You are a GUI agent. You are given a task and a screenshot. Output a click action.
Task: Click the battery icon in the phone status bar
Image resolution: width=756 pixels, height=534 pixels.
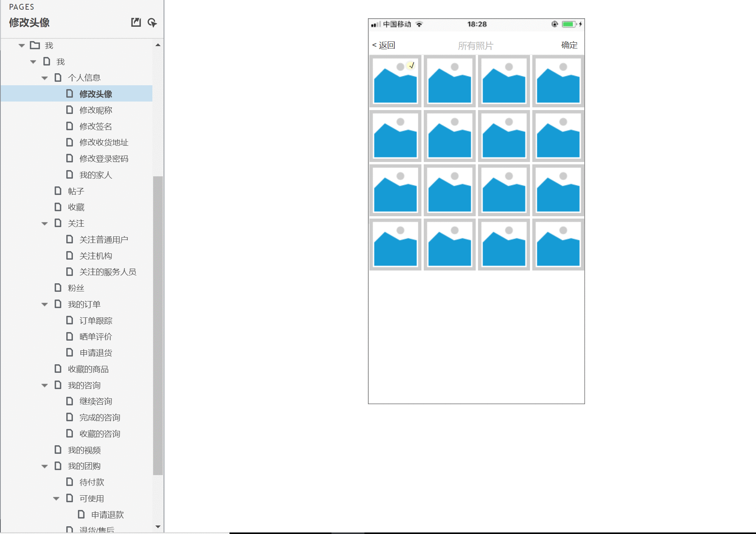(569, 24)
